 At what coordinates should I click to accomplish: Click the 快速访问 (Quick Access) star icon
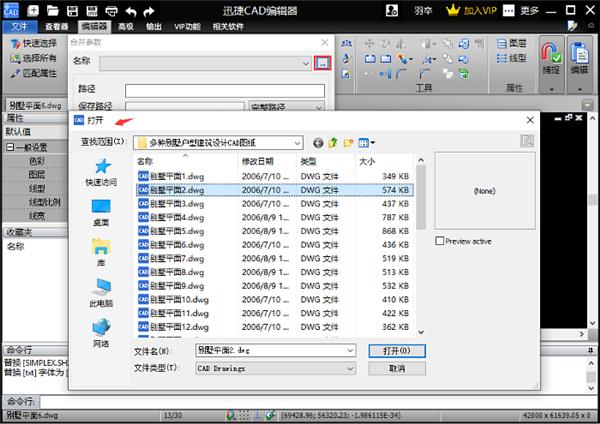tap(101, 168)
